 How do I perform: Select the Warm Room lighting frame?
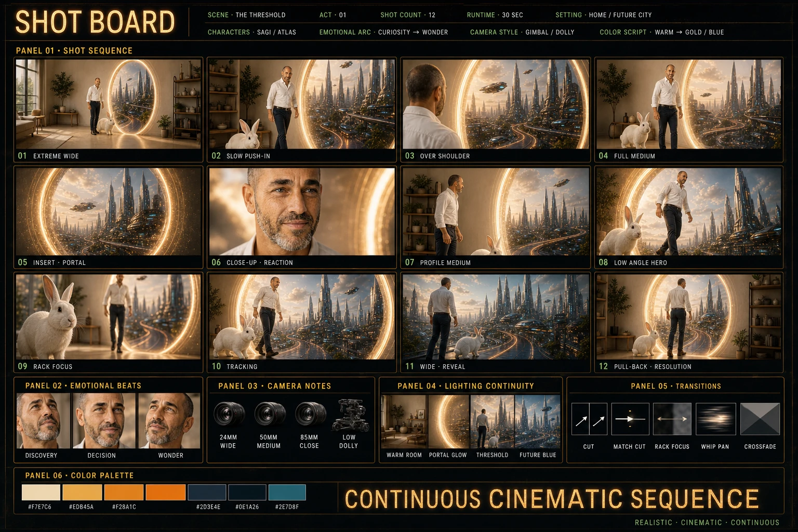404,422
